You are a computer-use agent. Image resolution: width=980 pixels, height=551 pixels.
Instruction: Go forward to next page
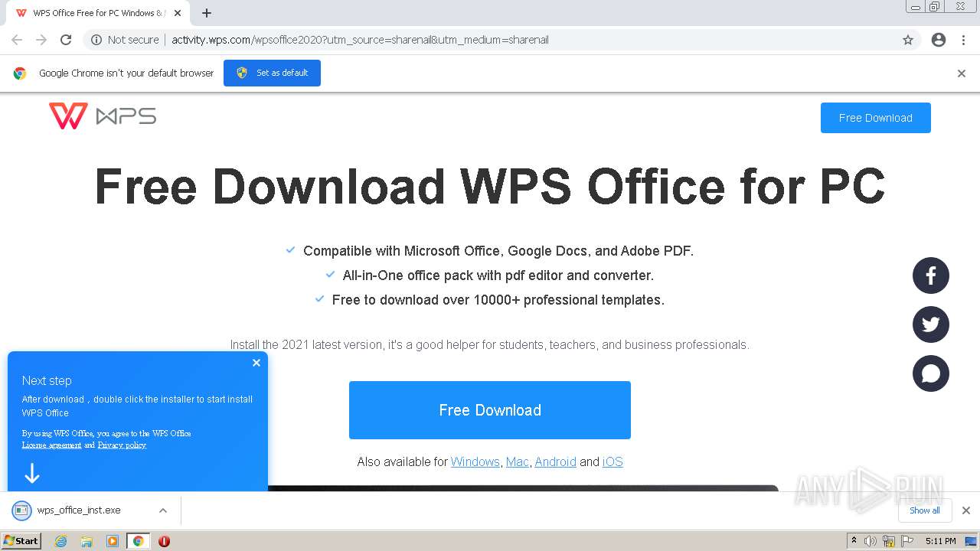click(x=41, y=40)
